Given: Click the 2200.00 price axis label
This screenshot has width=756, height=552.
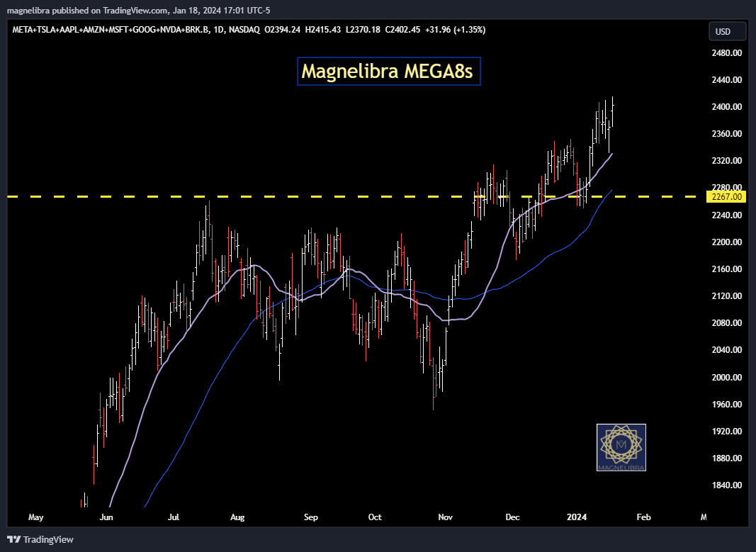Looking at the screenshot, I should tap(726, 242).
